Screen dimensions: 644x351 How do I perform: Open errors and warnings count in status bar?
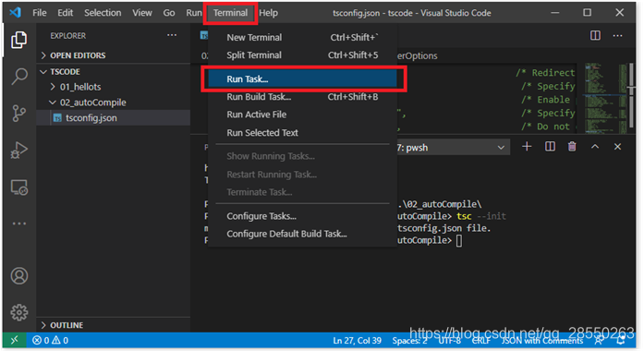pos(50,340)
